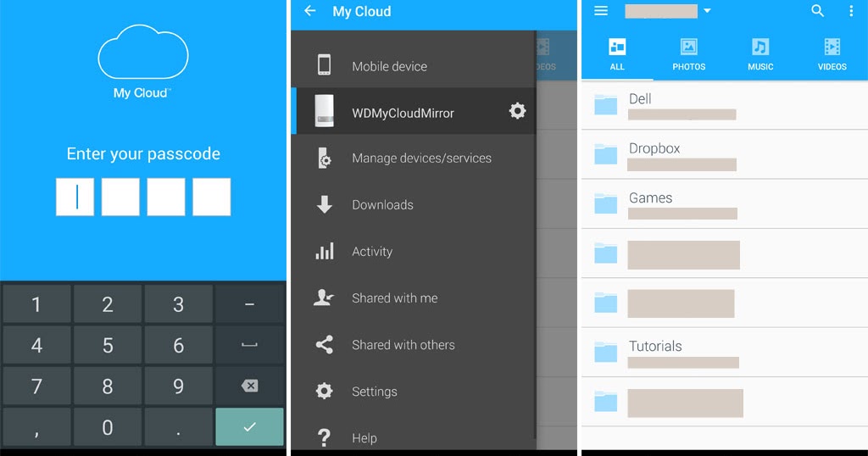Select the Mobile device phone icon
Image resolution: width=868 pixels, height=456 pixels.
tap(325, 64)
